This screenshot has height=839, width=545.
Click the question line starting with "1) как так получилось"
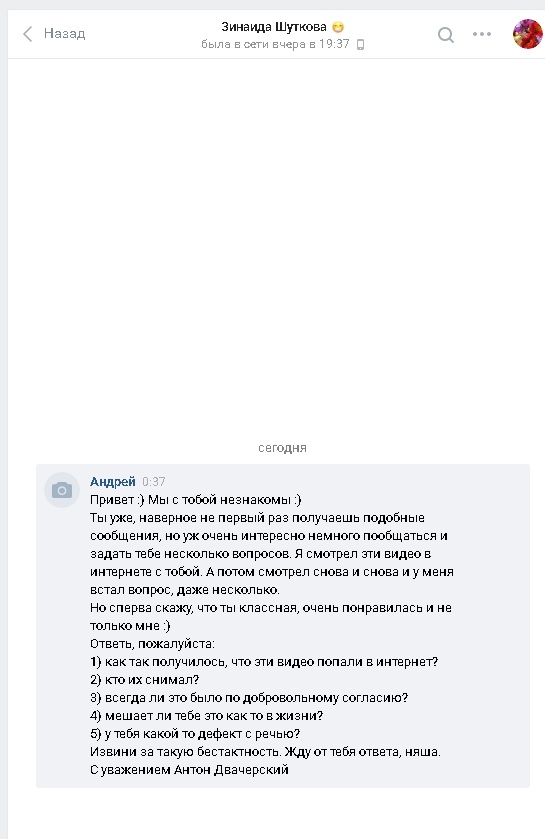[x=264, y=662]
